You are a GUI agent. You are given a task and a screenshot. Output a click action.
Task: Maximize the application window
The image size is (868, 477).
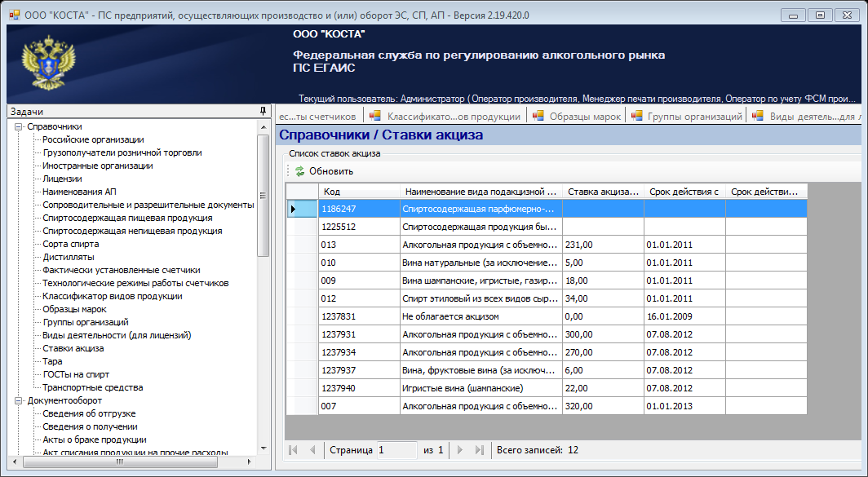[x=820, y=15]
